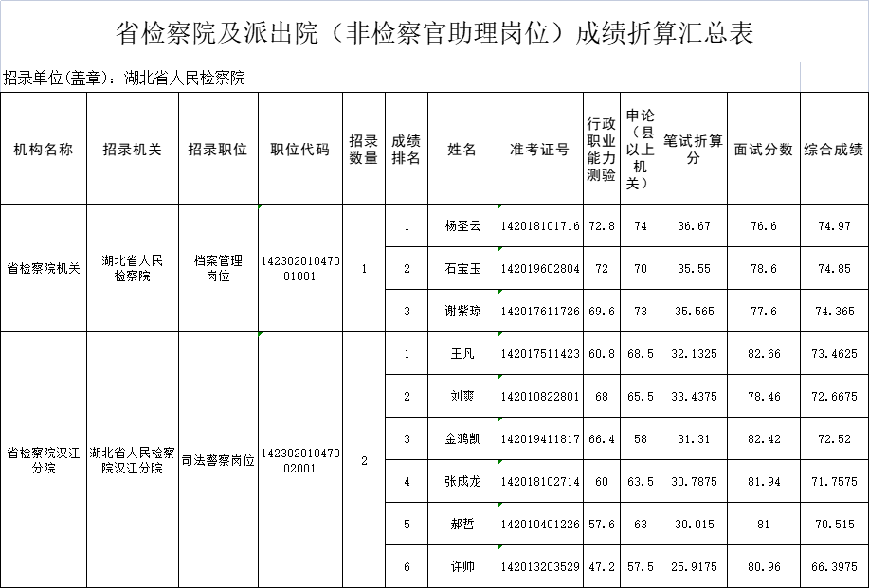The width and height of the screenshot is (869, 588).
Task: Select the name cell 许帅
Action: [462, 566]
